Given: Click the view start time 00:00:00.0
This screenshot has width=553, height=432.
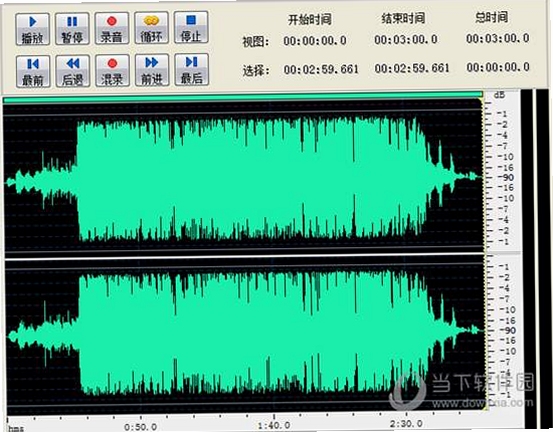Looking at the screenshot, I should click(315, 41).
